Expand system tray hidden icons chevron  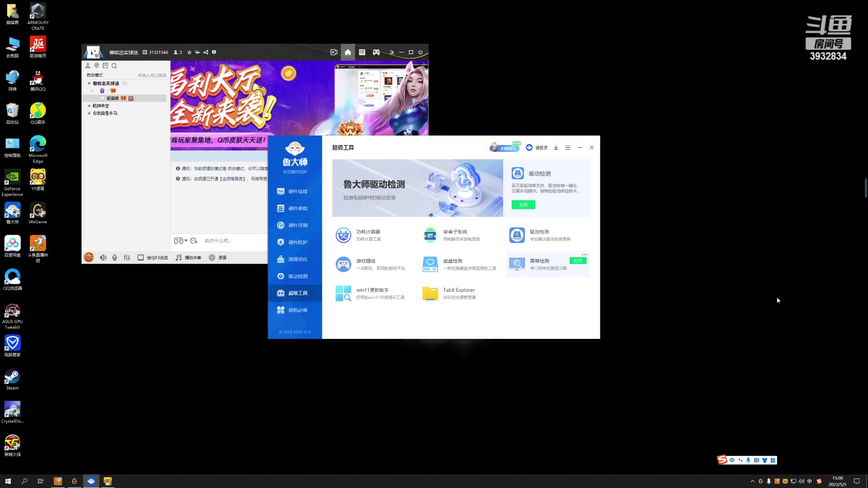[x=753, y=481]
